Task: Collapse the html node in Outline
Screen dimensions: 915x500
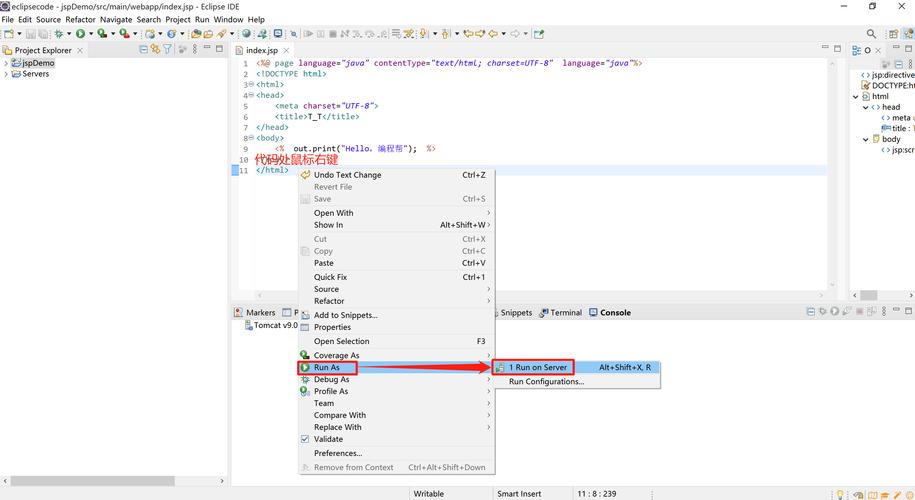Action: coord(855,97)
